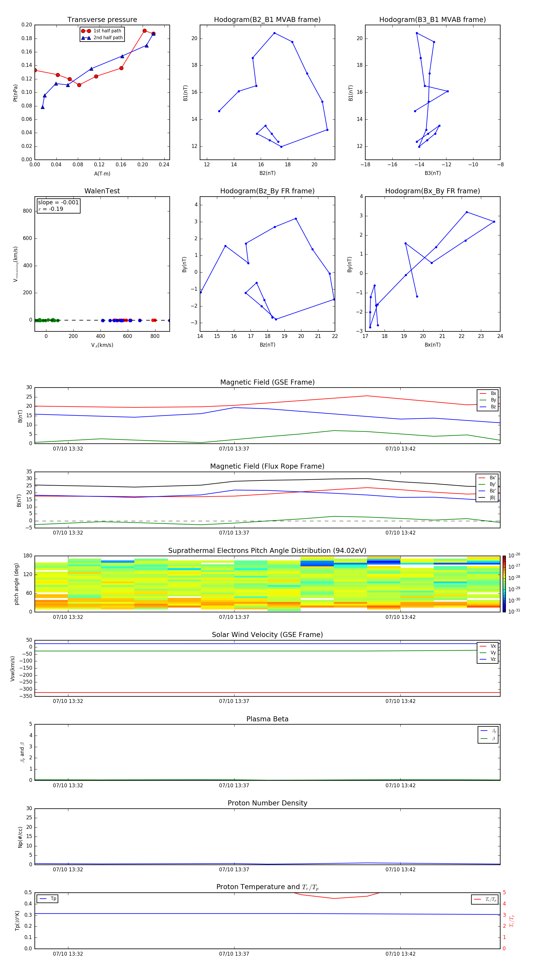Screen dimensions: 535x980
Task: Click the By' legend entry in the flux rope plot
Action: pos(487,484)
